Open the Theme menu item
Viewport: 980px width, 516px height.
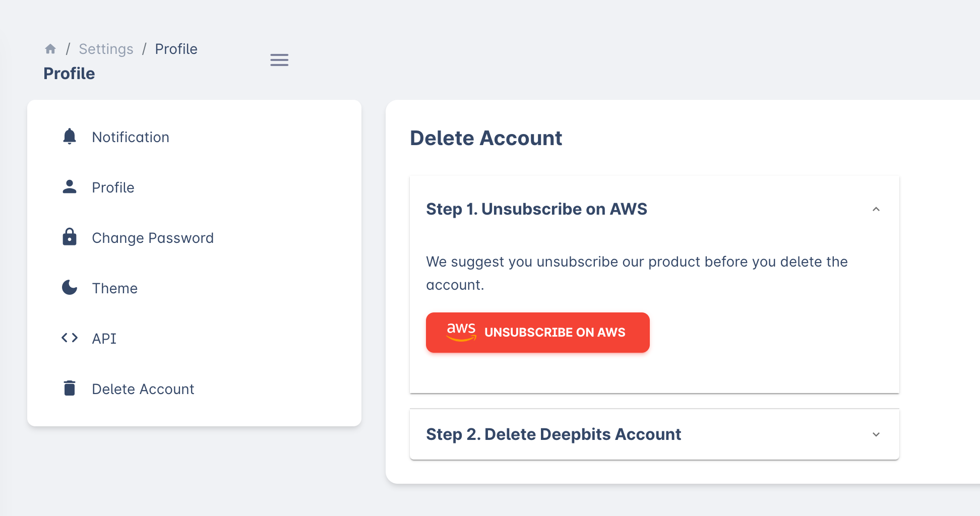pos(115,288)
